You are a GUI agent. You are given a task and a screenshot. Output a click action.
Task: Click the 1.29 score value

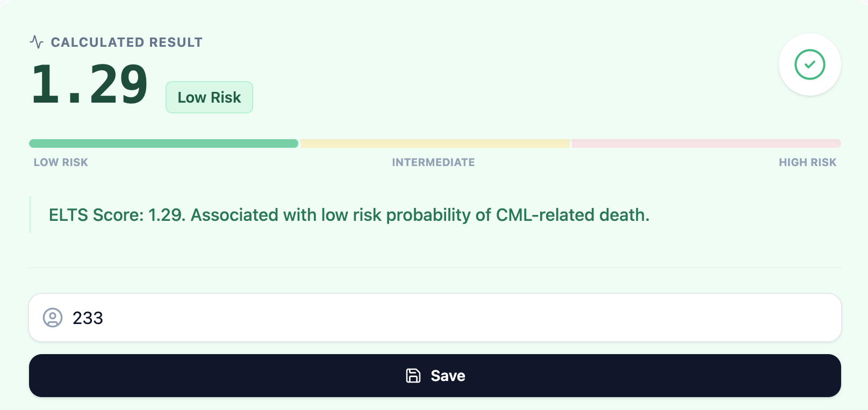pos(89,84)
